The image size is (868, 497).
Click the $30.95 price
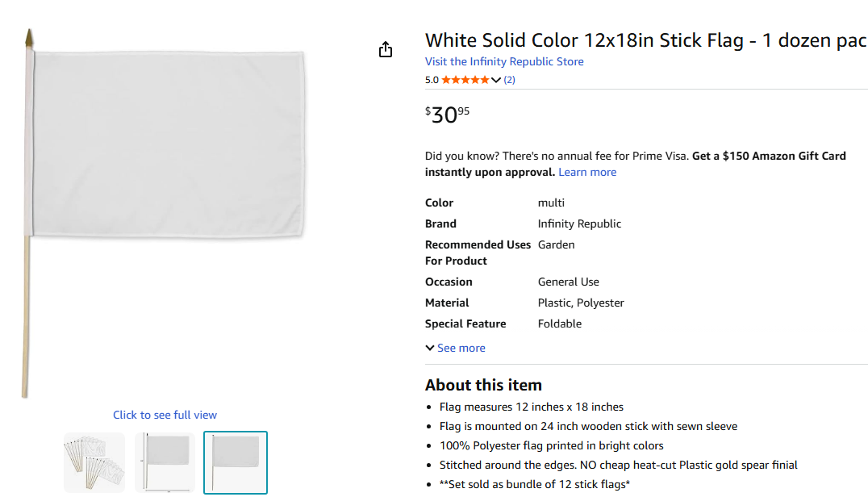tap(447, 115)
